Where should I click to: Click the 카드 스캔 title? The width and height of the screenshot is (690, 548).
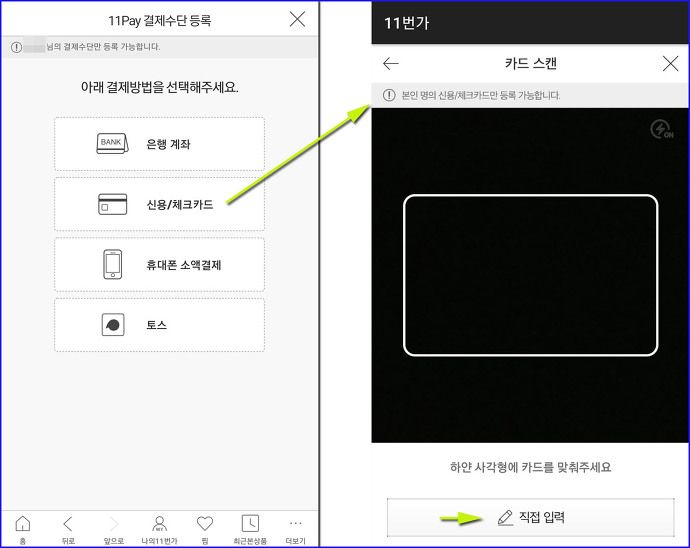pos(531,63)
